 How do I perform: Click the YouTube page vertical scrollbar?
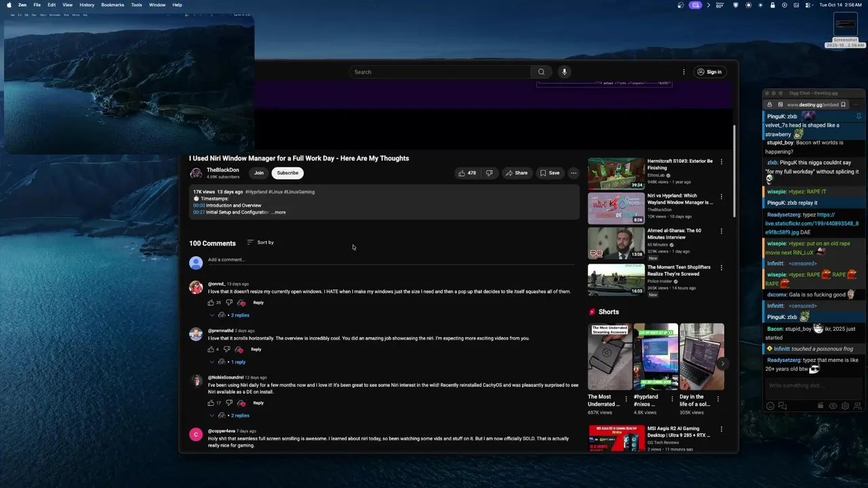click(x=734, y=171)
